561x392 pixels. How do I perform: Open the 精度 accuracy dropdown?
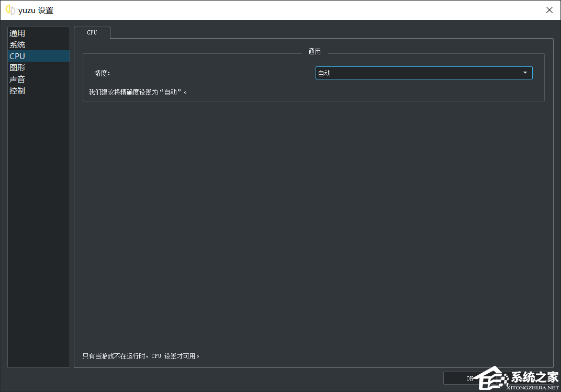(423, 73)
